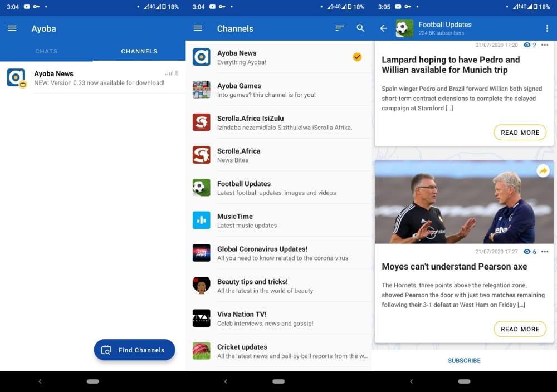Tap Football Updates soccer ball icon in list
The height and width of the screenshot is (392, 557).
[202, 188]
